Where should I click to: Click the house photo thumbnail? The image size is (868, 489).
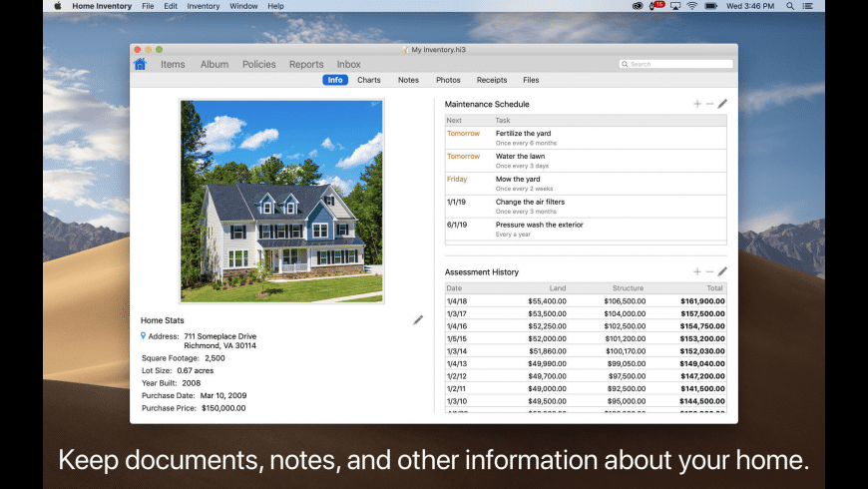tap(281, 201)
